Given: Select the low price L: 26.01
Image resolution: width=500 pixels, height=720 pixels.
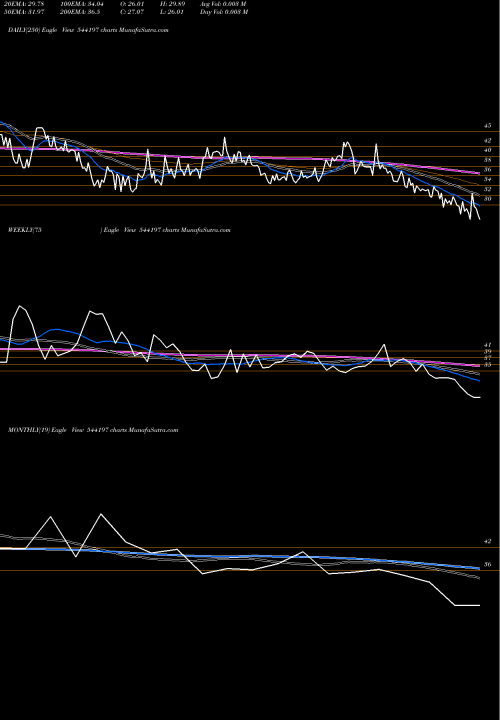Looking at the screenshot, I should pos(171,12).
